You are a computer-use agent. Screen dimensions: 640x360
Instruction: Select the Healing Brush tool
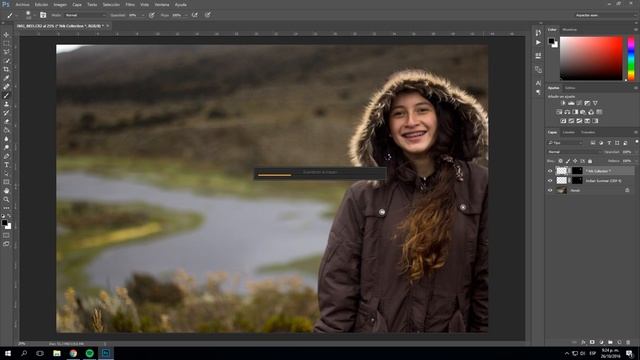6,87
